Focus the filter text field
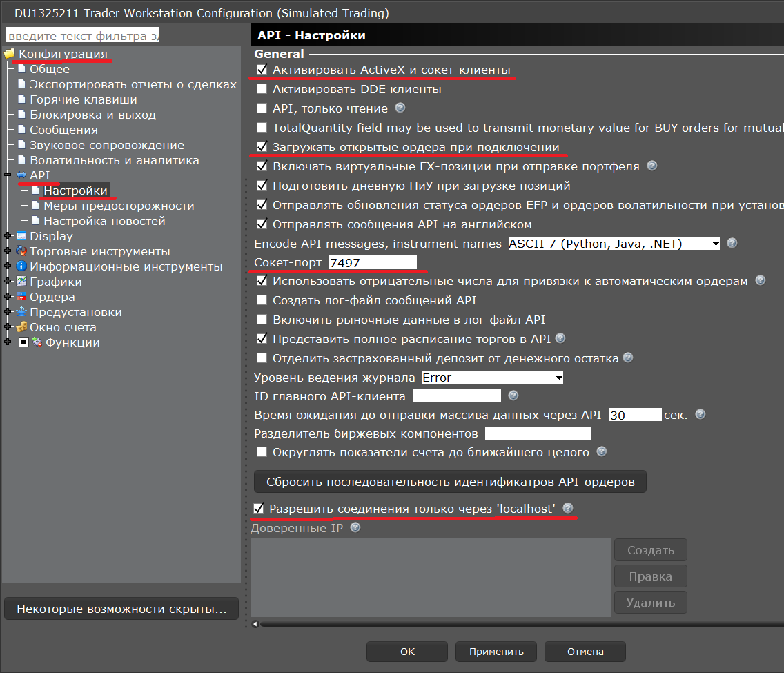The image size is (784, 673). click(83, 35)
